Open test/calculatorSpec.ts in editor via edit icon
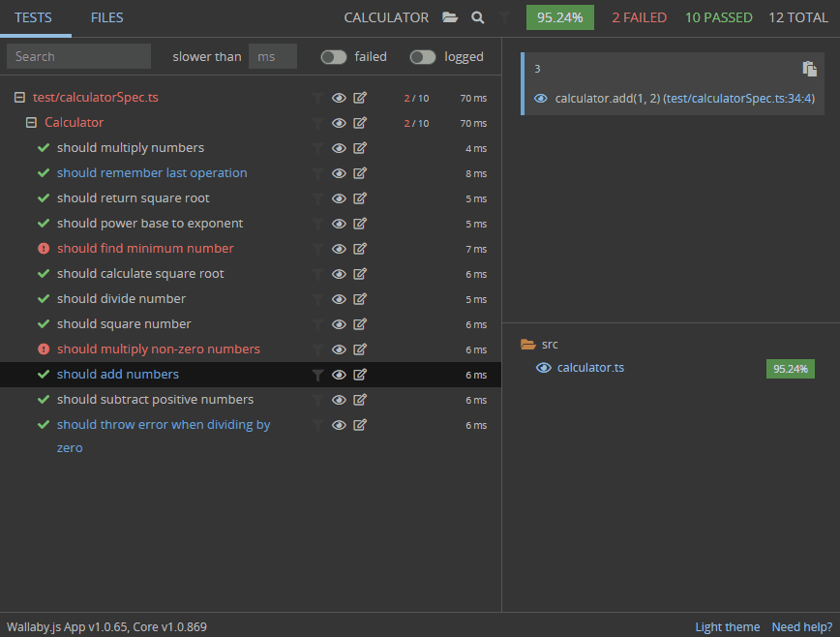840x637 pixels. tap(360, 98)
